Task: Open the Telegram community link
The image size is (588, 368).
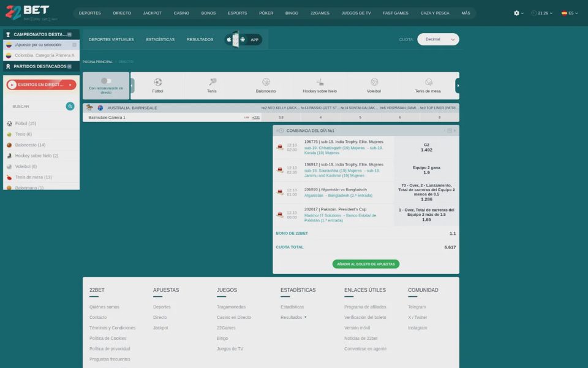Action: [417, 307]
